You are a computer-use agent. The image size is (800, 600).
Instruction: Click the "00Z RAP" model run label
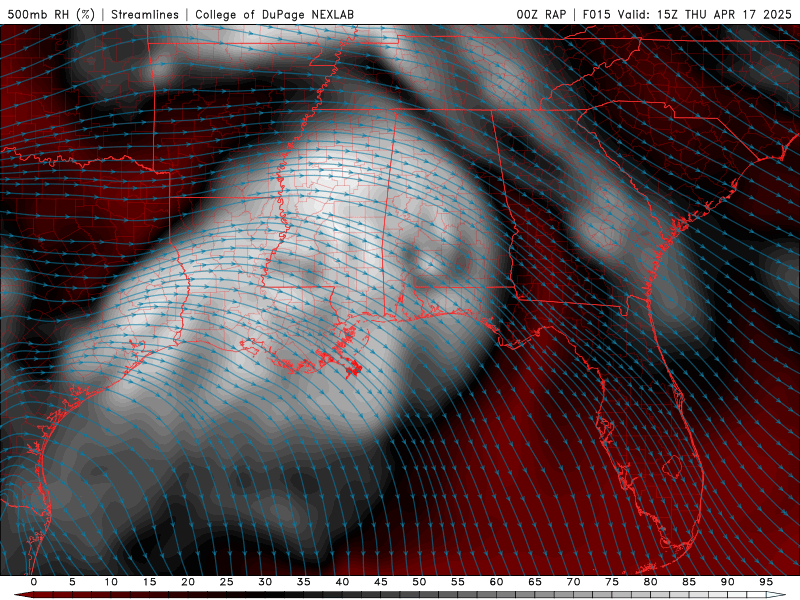pyautogui.click(x=541, y=14)
